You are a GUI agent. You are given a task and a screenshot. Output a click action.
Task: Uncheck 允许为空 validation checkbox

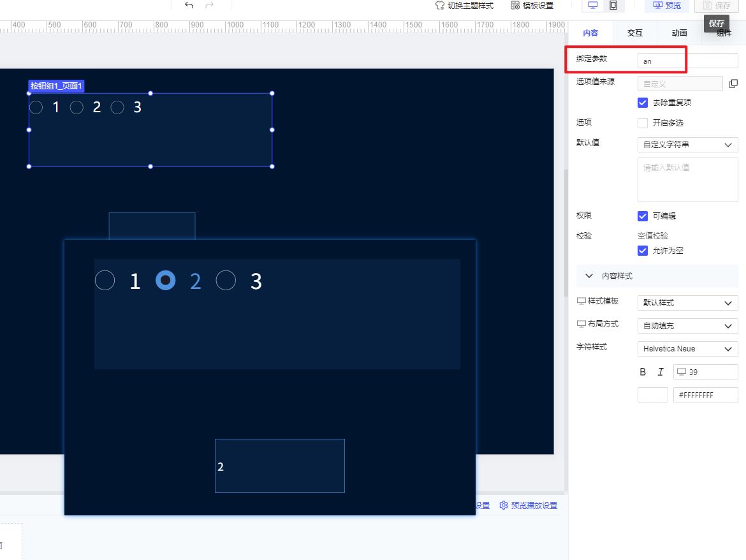pos(643,251)
